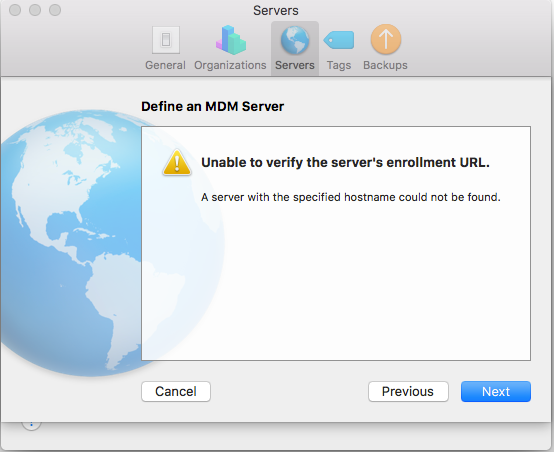Select the Servers globe tab
The width and height of the screenshot is (554, 452).
[x=295, y=48]
